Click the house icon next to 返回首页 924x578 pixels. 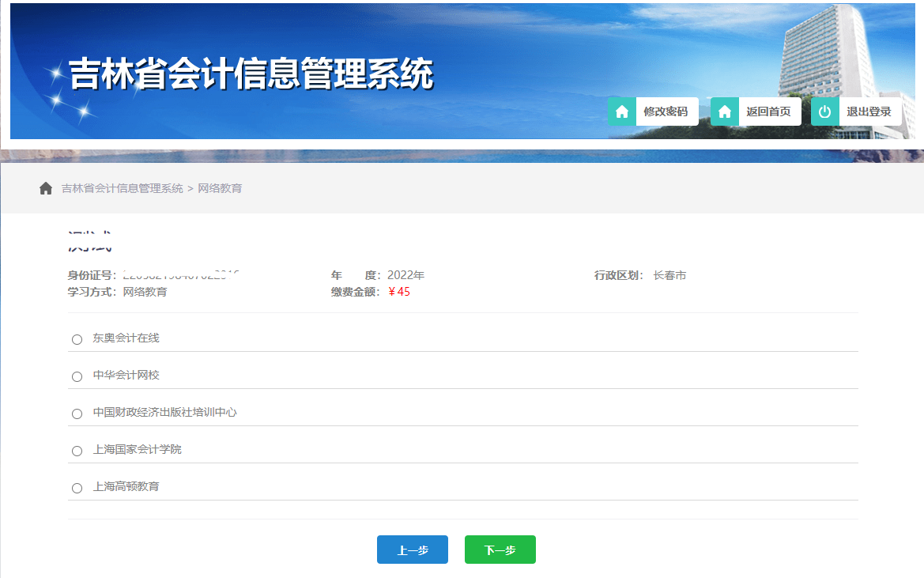(x=724, y=111)
